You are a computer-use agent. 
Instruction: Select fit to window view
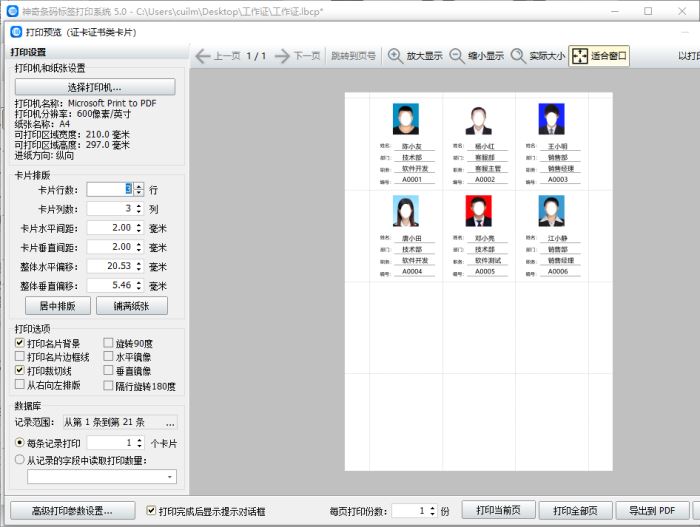[x=599, y=56]
